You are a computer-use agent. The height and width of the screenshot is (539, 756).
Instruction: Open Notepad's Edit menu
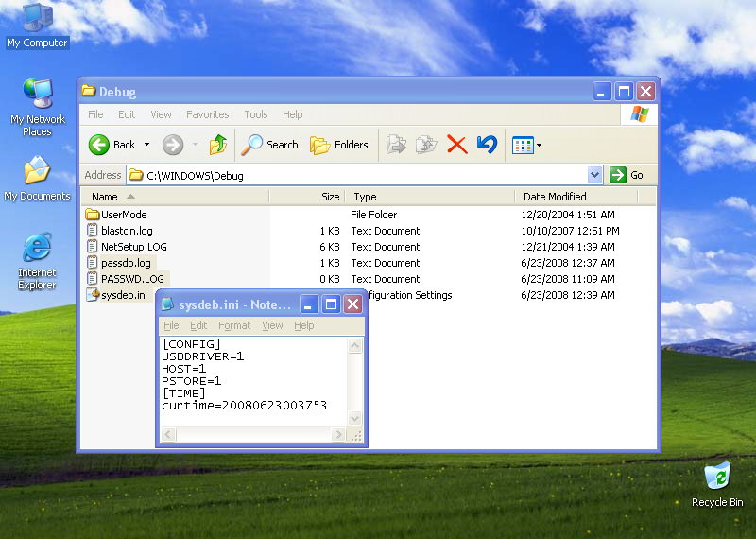(198, 325)
